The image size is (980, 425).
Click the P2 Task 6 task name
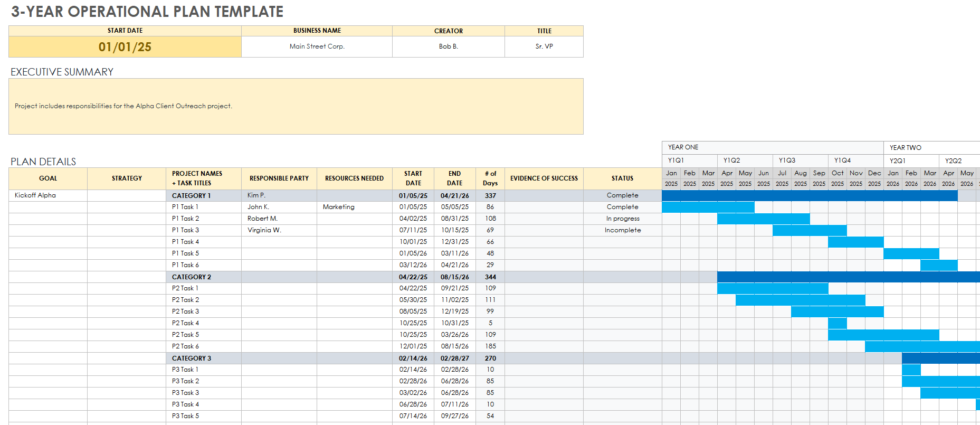(x=185, y=346)
